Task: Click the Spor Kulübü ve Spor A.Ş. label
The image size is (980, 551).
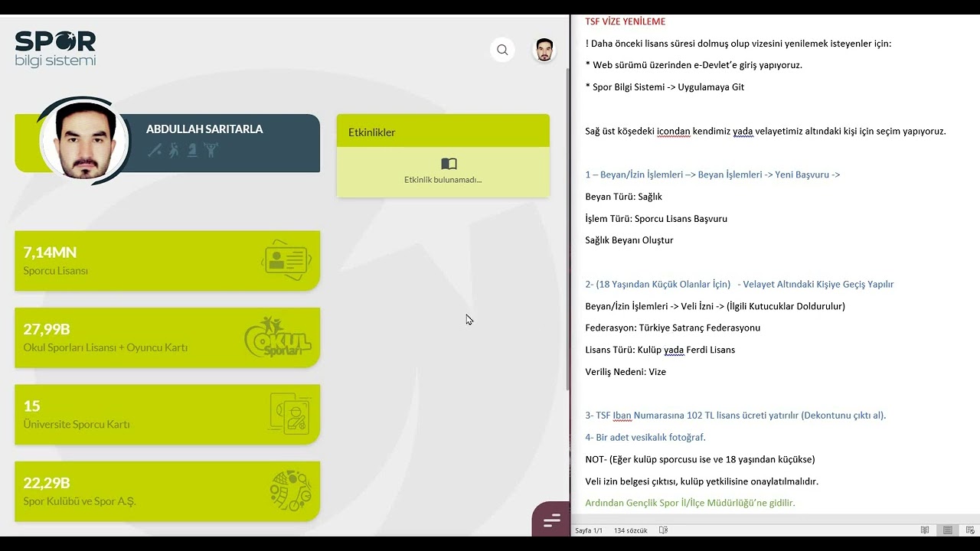Action: coord(80,501)
